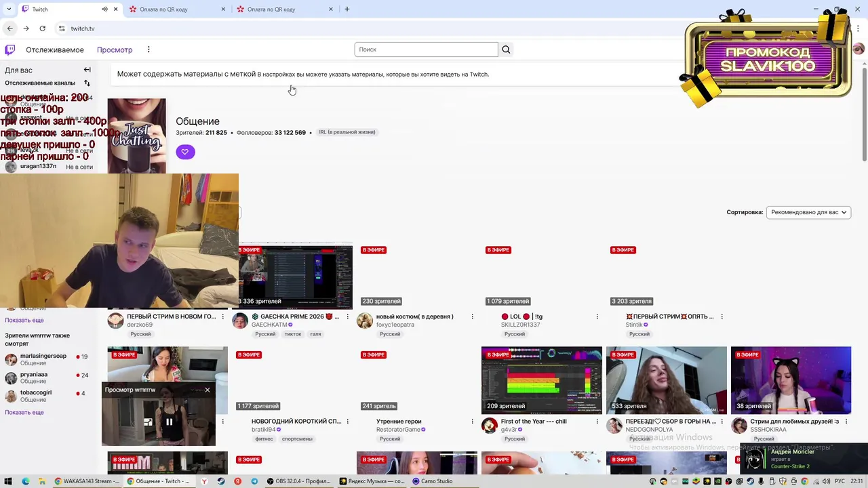The image size is (868, 488).
Task: Open the Рекомендовано для вас sort dropdown
Action: pyautogui.click(x=808, y=212)
